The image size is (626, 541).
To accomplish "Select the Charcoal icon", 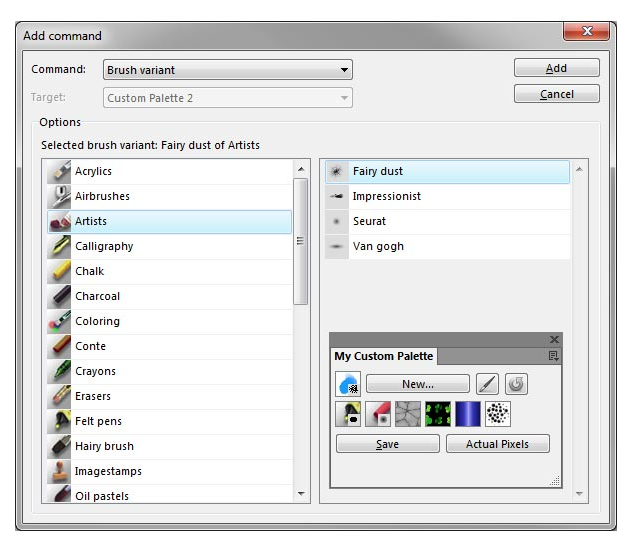I will [x=59, y=297].
